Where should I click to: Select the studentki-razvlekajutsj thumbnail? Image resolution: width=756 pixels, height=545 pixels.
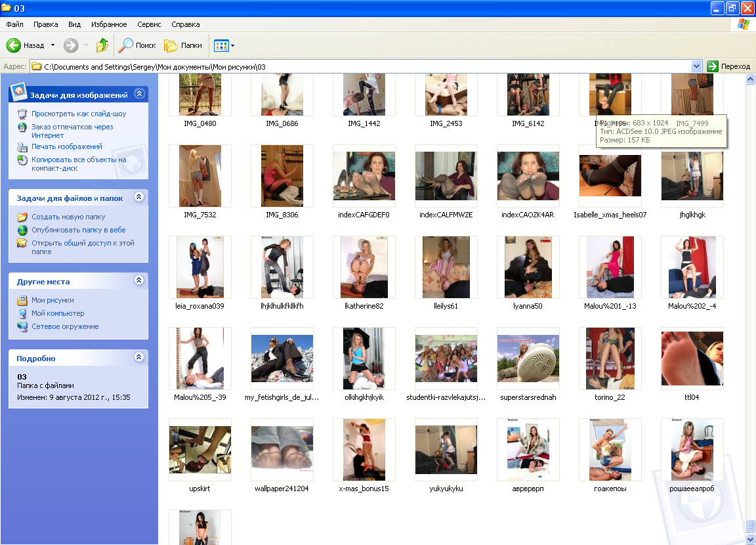446,359
